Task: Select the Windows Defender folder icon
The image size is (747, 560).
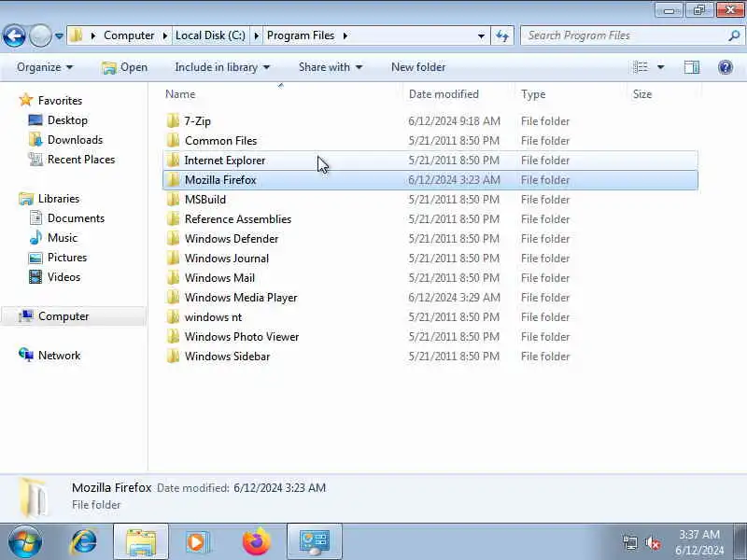Action: [x=174, y=239]
